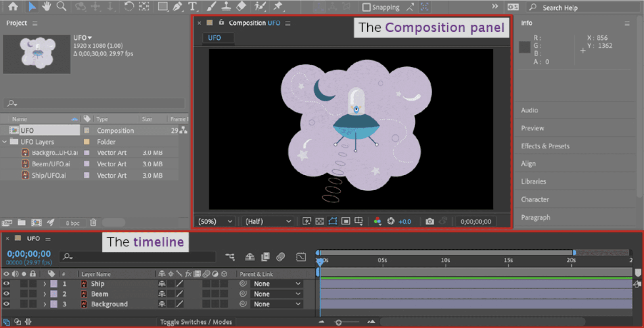The width and height of the screenshot is (644, 328).
Task: Click the timeline zoom slider handle
Action: point(338,322)
